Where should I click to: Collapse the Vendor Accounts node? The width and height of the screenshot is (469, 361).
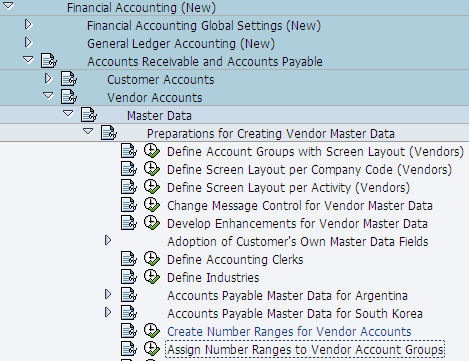pos(48,96)
